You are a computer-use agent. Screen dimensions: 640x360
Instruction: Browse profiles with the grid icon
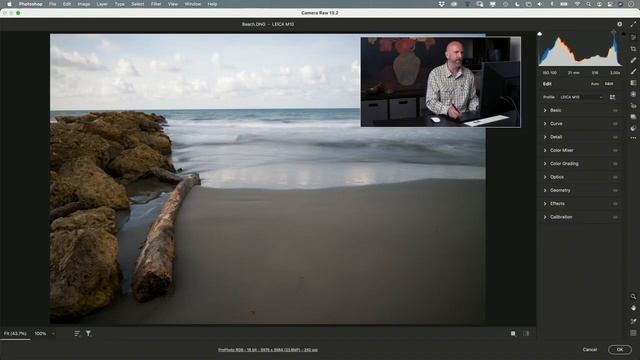612,97
